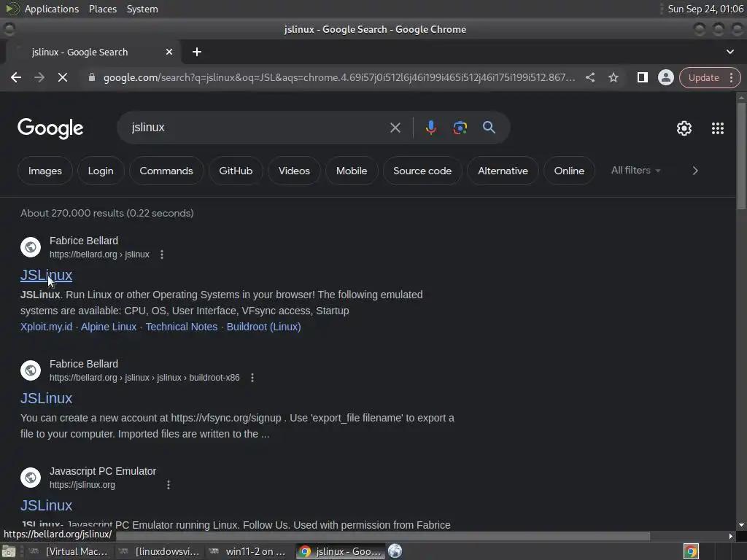747x560 pixels.
Task: Switch to the win11-2 on ... taskbar window
Action: pyautogui.click(x=248, y=551)
